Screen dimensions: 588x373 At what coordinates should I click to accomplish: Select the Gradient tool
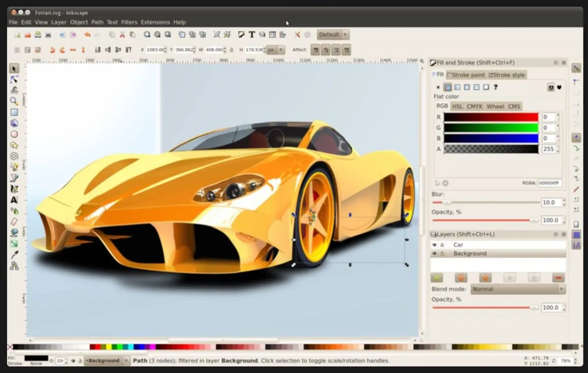click(x=14, y=244)
